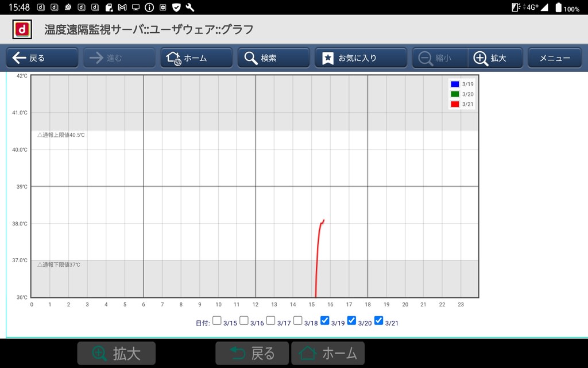Tap the Gmail notification icon in status bar
Image resolution: width=588 pixels, height=368 pixels.
(x=122, y=7)
